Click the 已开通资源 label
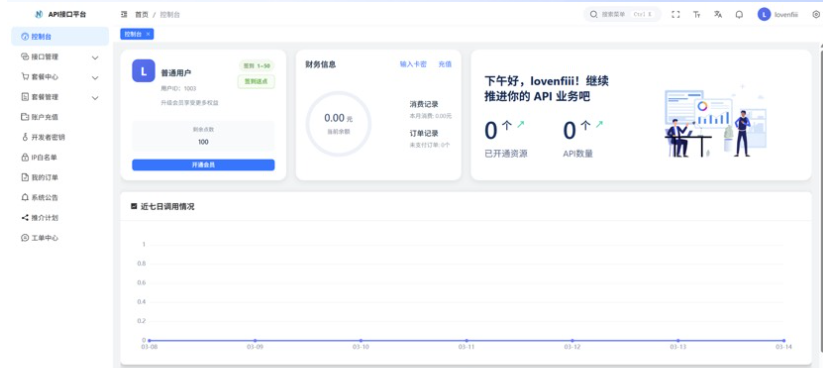 506,154
